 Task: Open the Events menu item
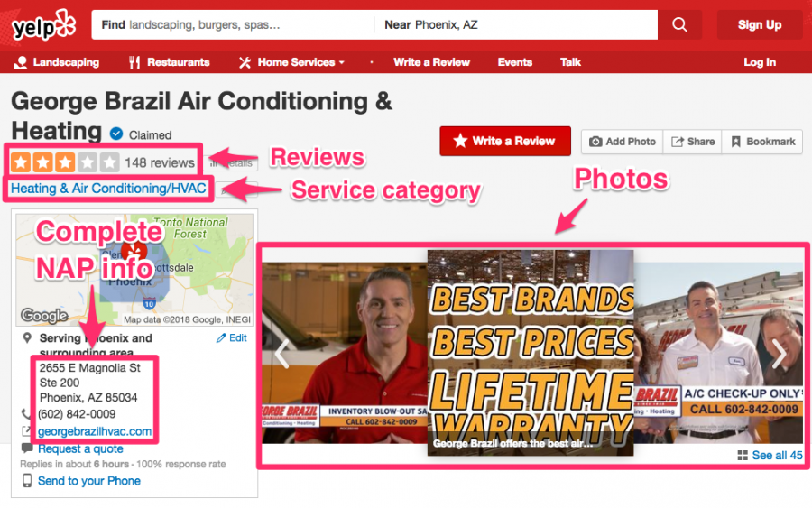pos(515,62)
